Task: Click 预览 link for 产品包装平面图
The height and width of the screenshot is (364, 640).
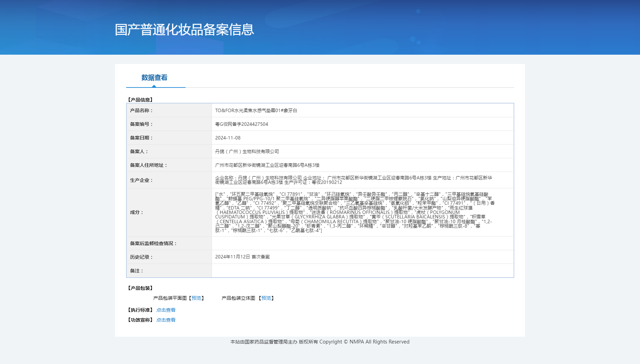Action: click(x=196, y=298)
